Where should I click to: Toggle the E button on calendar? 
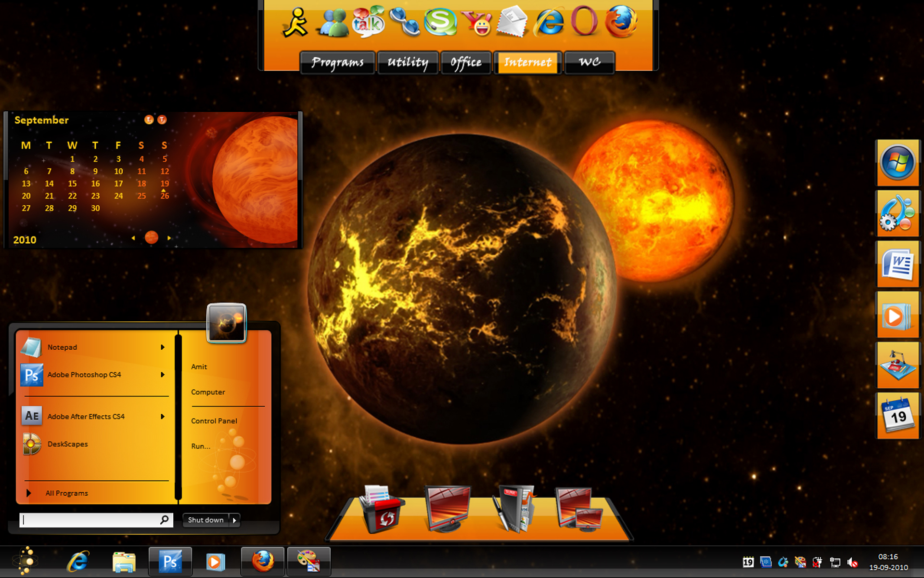(x=149, y=119)
